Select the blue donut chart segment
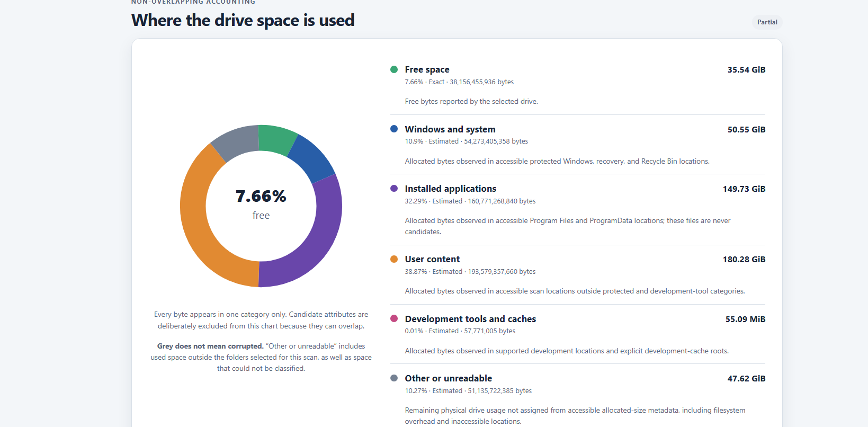Screen dimensions: 868x427 313,157
